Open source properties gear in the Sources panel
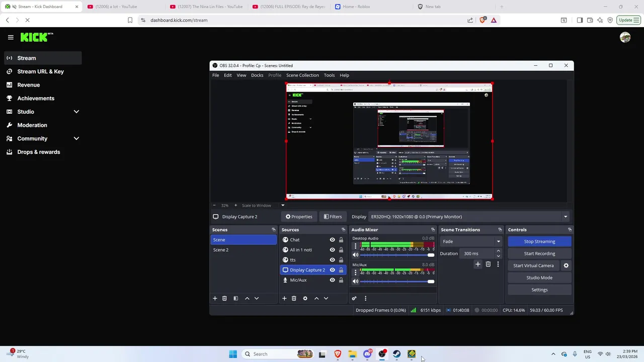Image resolution: width=644 pixels, height=362 pixels. pos(305,298)
